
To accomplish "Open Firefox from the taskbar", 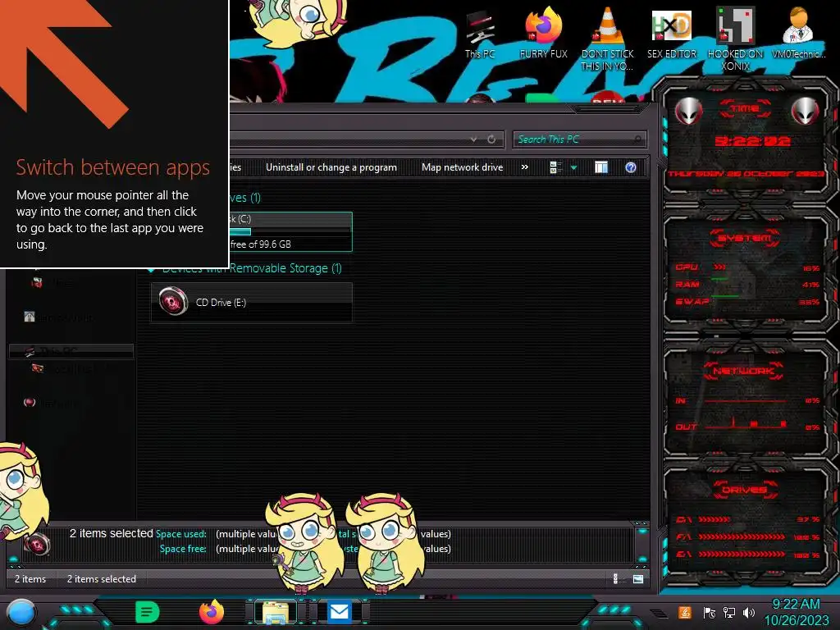I will [211, 612].
